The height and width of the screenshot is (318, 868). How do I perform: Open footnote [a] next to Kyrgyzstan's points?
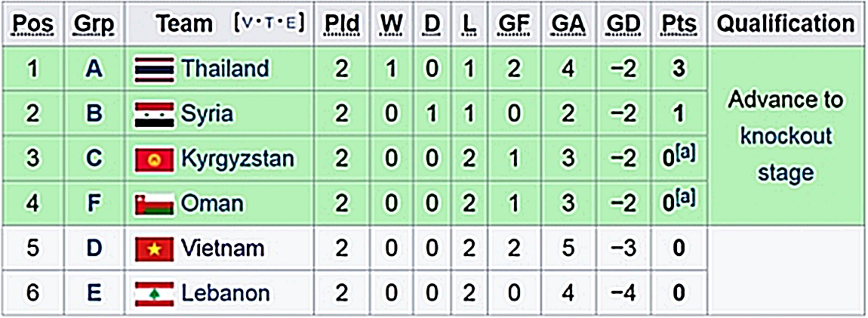click(687, 154)
